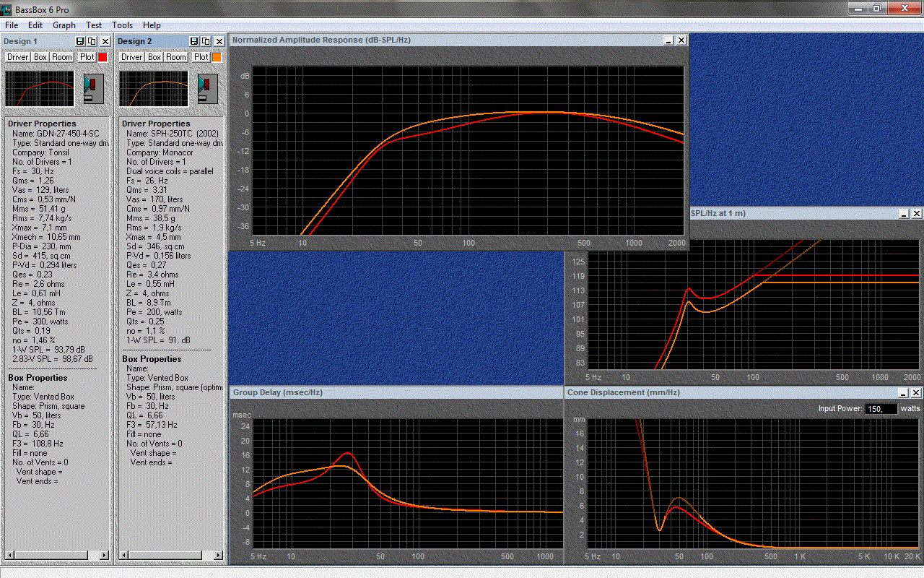Open the Test menu
This screenshot has width=924, height=578.
94,25
